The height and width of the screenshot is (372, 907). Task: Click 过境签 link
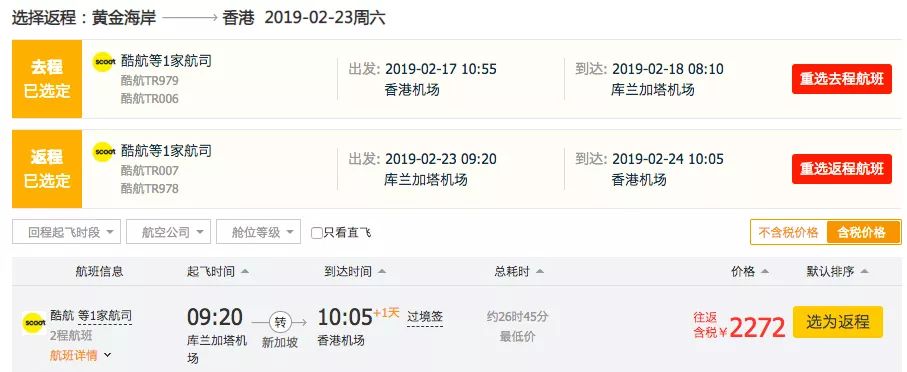[x=425, y=317]
